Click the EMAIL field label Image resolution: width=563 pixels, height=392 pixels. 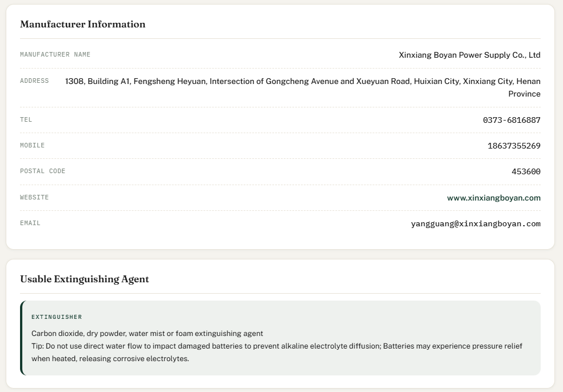30,223
